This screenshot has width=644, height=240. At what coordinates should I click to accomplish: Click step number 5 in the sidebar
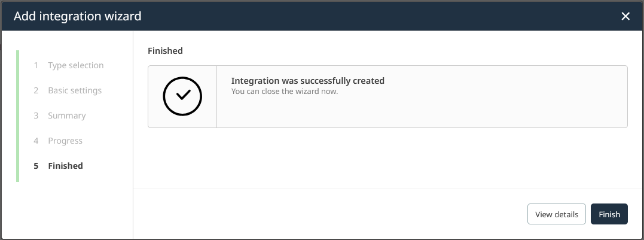pos(36,166)
